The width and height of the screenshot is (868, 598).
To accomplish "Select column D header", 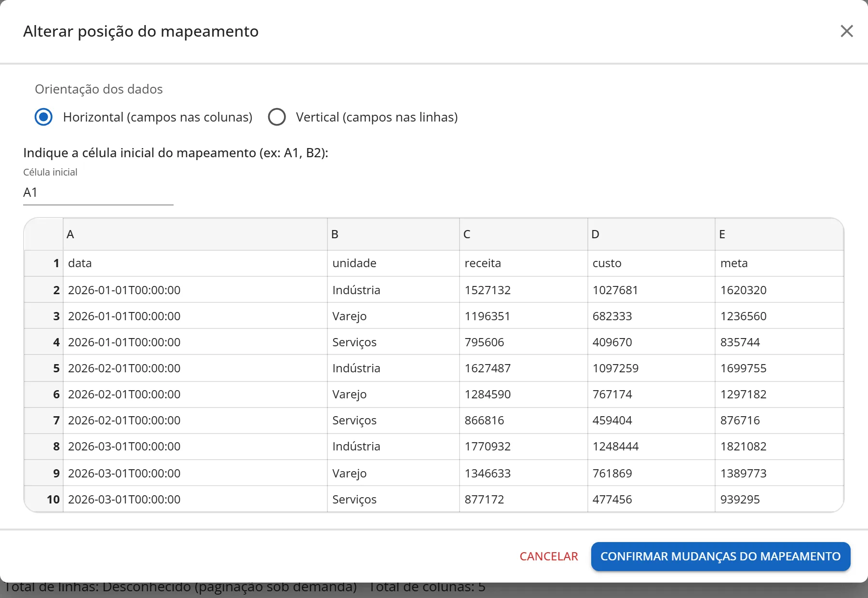I will click(651, 234).
